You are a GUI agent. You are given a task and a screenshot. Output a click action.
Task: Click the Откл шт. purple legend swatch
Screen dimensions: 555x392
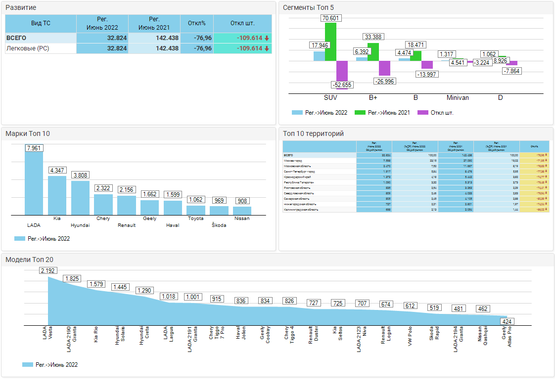[x=423, y=113]
